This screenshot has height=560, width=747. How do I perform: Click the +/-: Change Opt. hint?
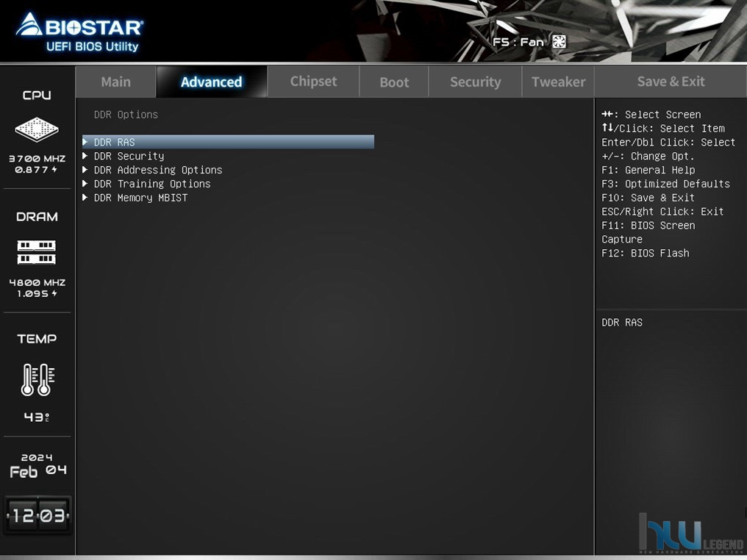pos(648,157)
